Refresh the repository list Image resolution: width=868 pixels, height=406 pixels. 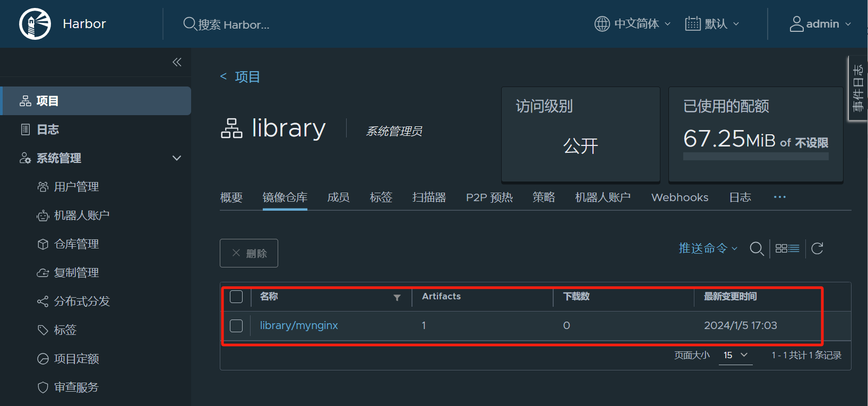tap(818, 248)
